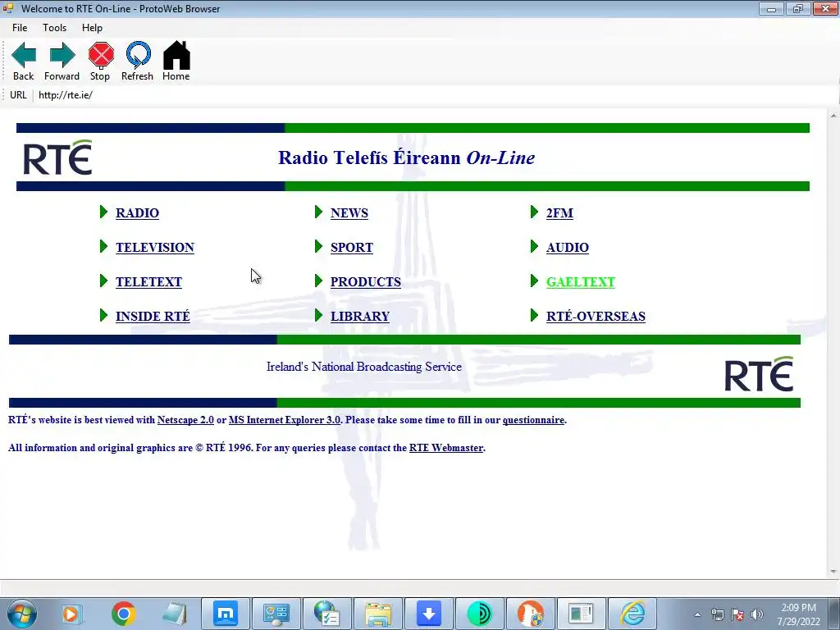Open the clock showing 2:09 PM

pos(799,614)
